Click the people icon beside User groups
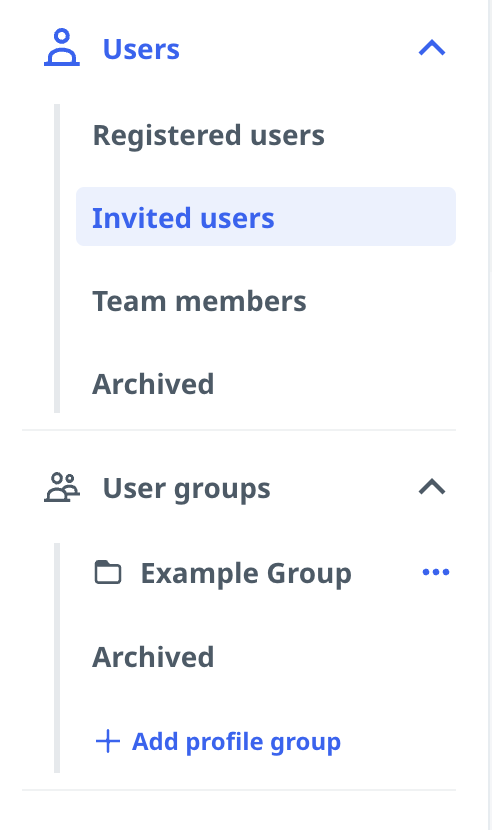Image resolution: width=492 pixels, height=830 pixels. 62,488
